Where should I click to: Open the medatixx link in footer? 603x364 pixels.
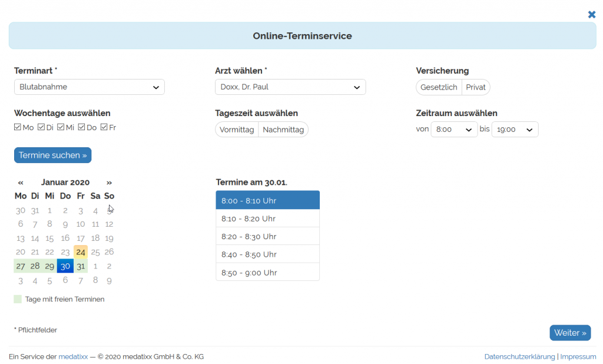[73, 356]
